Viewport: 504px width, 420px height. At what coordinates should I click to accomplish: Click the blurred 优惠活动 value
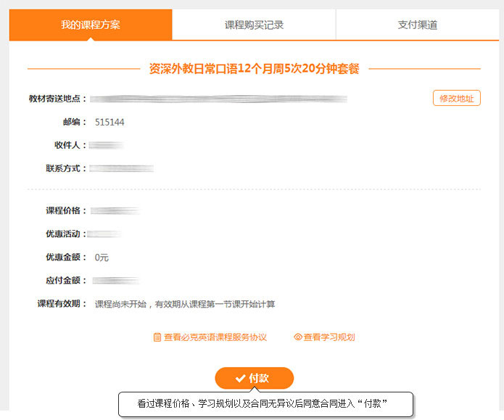coord(107,234)
